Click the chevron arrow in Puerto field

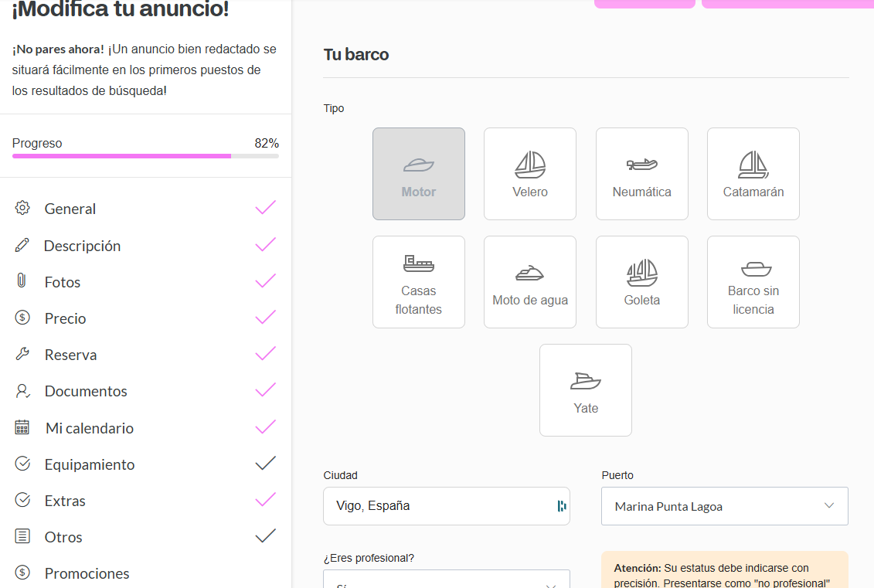point(829,506)
